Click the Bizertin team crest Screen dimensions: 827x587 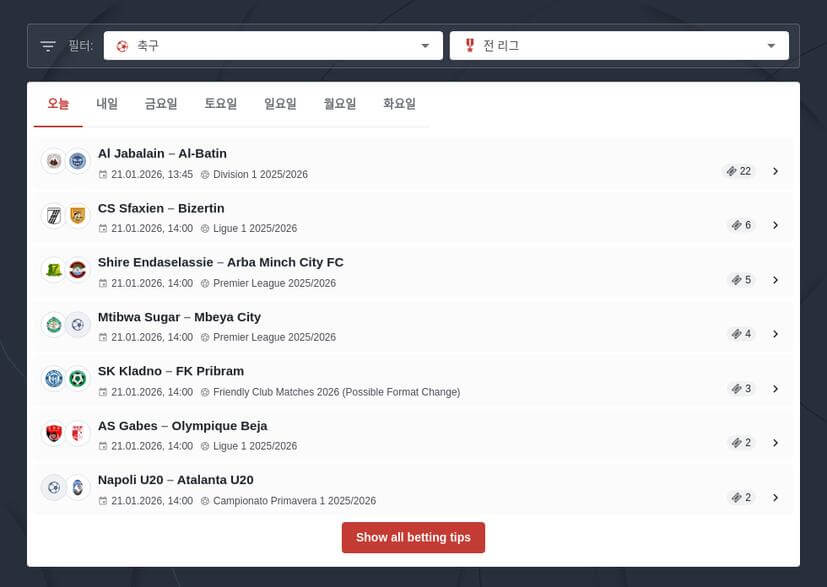point(78,215)
